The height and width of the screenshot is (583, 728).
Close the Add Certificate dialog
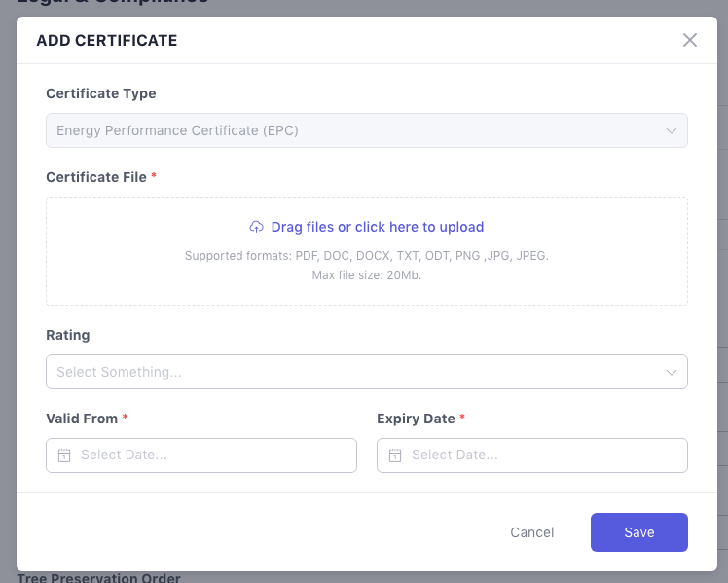(690, 40)
